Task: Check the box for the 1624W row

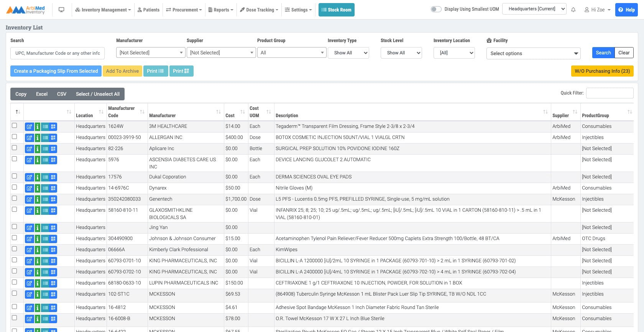Action: (15, 126)
